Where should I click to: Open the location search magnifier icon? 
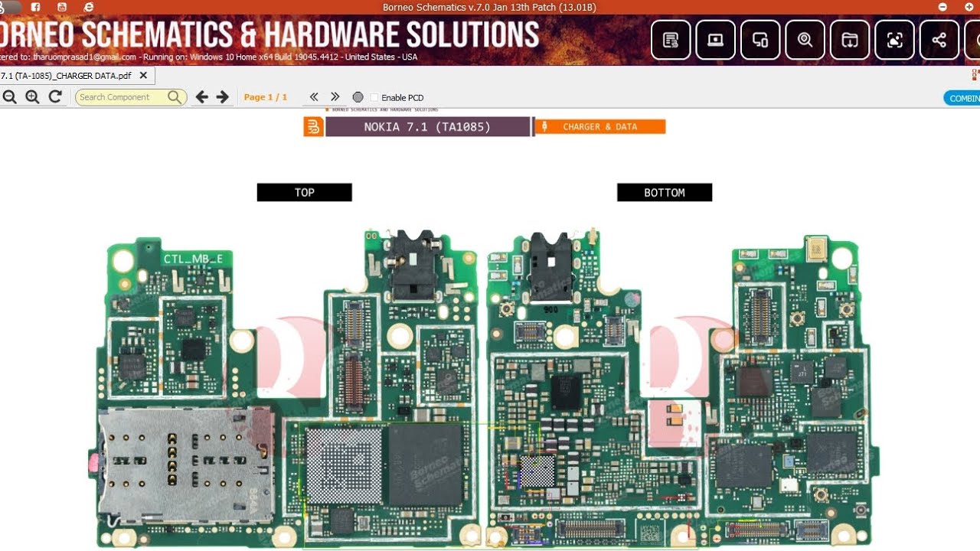(805, 40)
